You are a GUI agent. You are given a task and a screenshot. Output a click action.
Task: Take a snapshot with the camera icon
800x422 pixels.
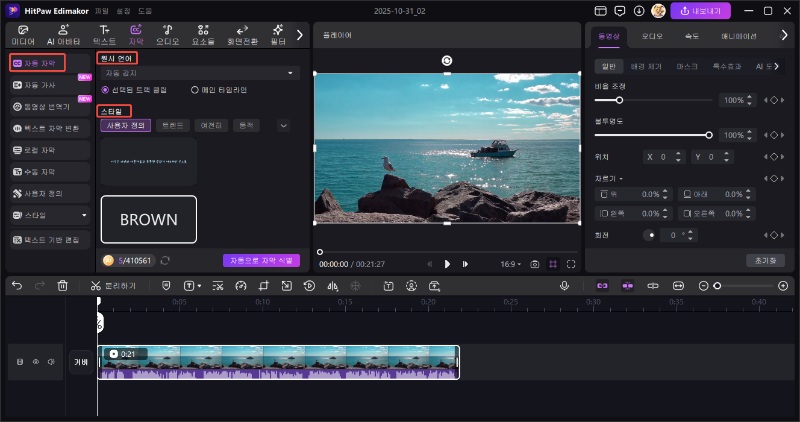535,264
